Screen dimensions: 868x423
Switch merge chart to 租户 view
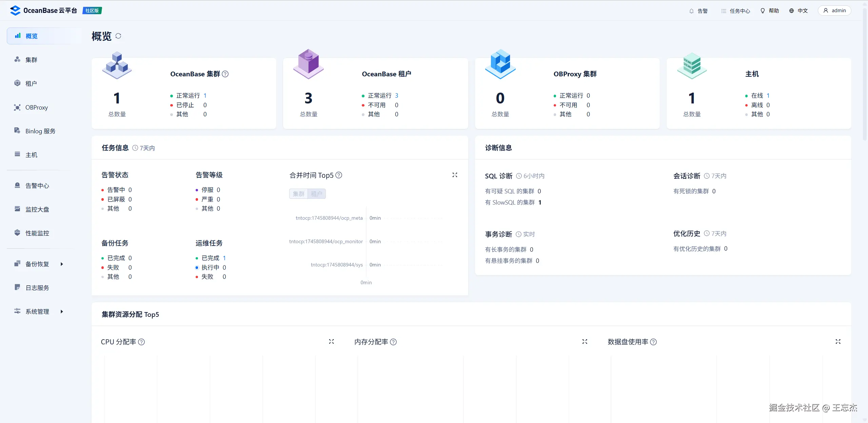316,194
